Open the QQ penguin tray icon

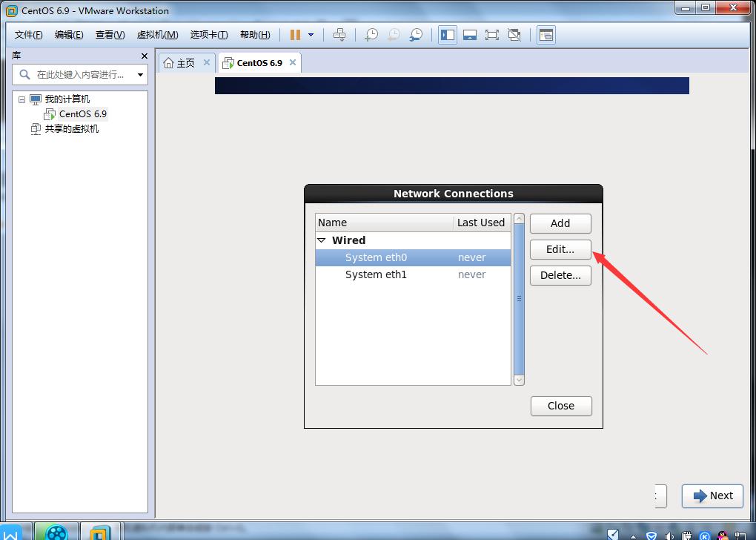(723, 535)
